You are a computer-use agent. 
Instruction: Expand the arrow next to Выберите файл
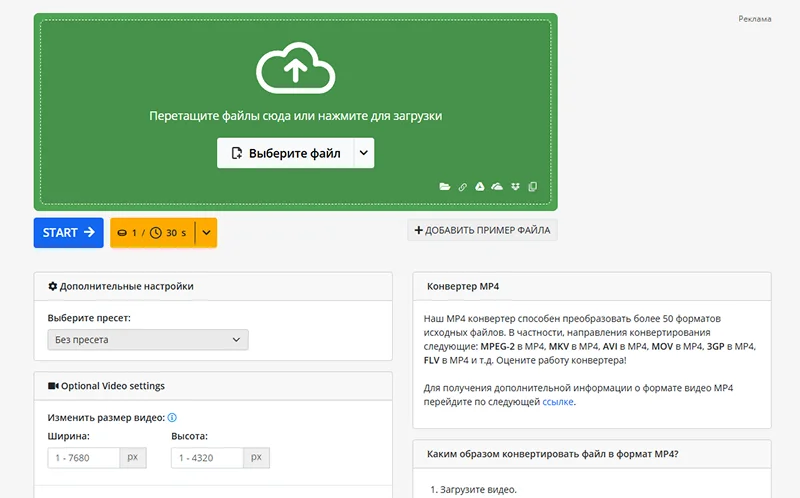pyautogui.click(x=364, y=153)
